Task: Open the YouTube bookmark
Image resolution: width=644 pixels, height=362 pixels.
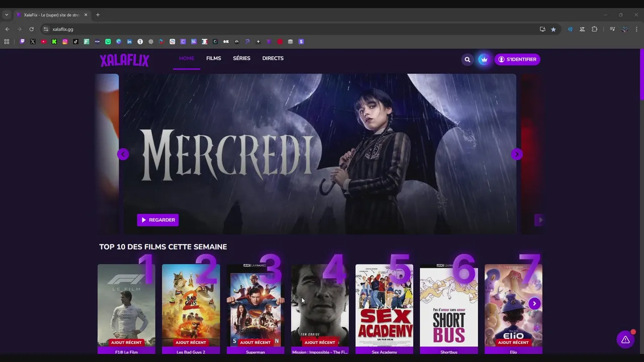Action: click(x=44, y=42)
